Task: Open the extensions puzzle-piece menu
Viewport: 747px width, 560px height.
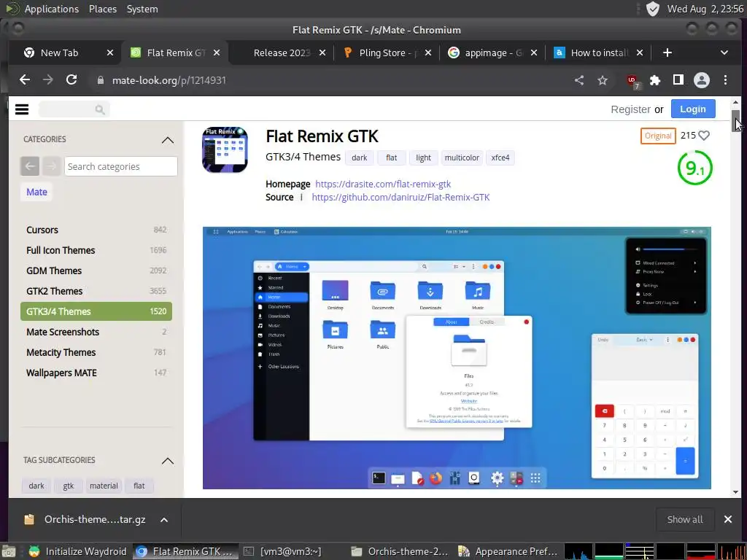Action: pos(655,80)
